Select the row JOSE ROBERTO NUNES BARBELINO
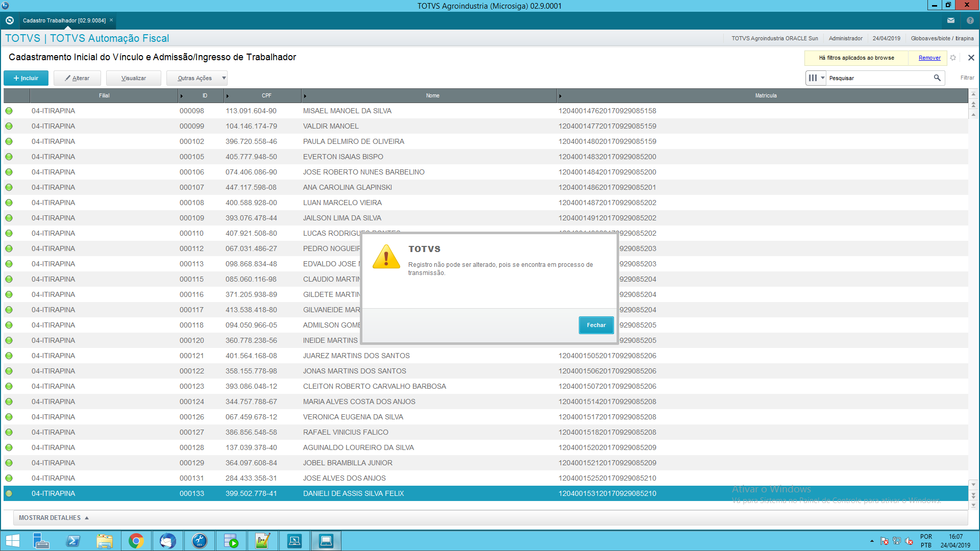Viewport: 980px width, 551px height. click(x=486, y=172)
